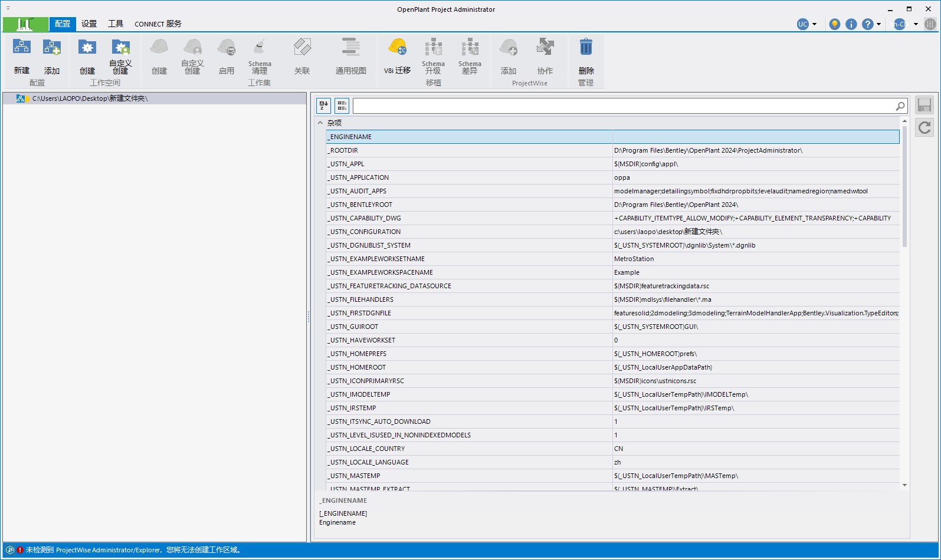
Task: Select the _USTN_FILEHANDLERS property
Action: (x=613, y=299)
